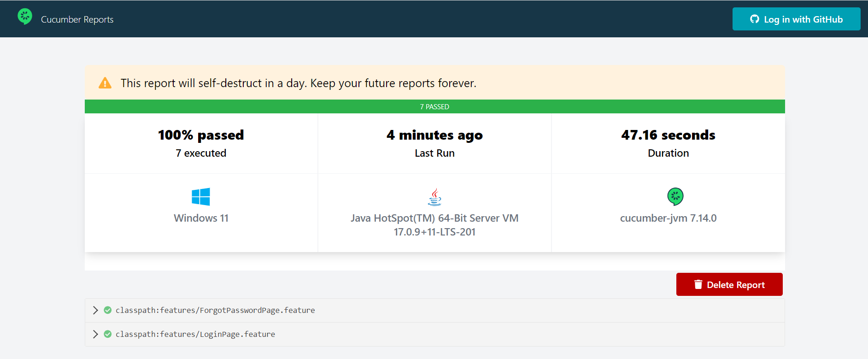Click the 'Duration' label
This screenshot has width=868, height=359.
point(668,153)
